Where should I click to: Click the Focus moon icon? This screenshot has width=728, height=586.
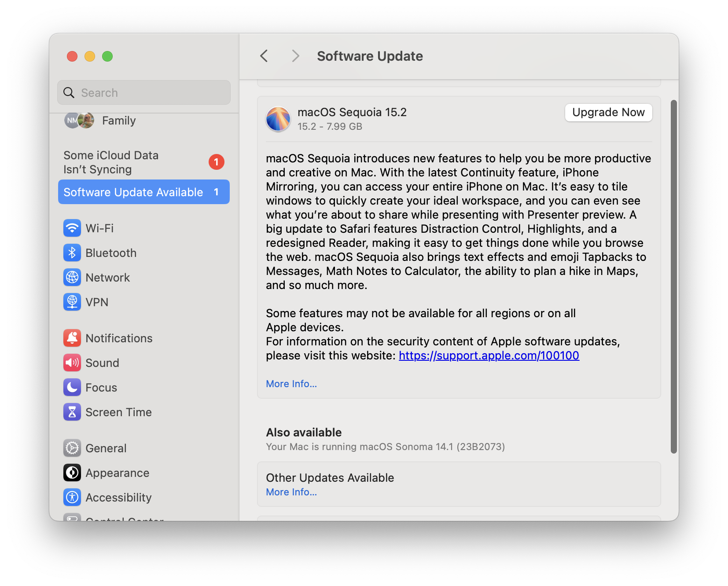72,387
